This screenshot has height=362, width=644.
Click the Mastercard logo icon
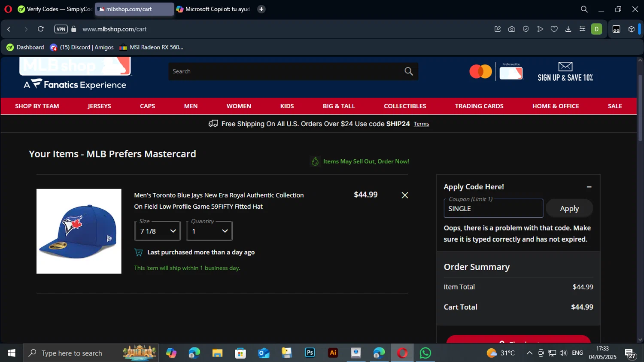480,72
